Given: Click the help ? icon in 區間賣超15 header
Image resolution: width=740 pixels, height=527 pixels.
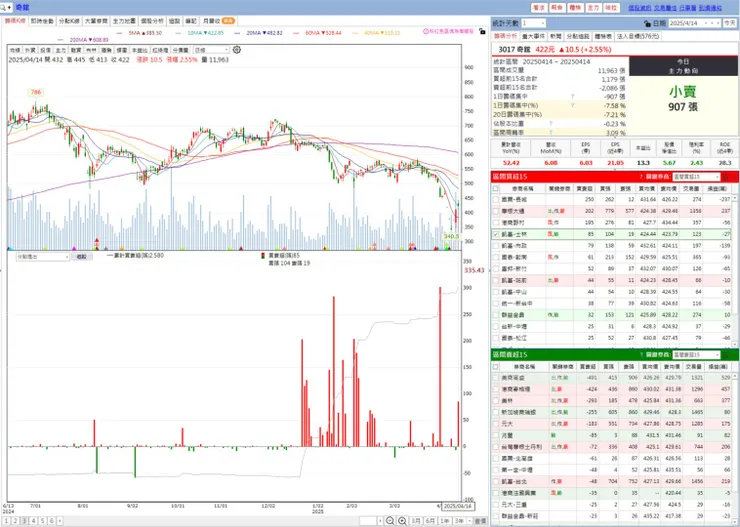Looking at the screenshot, I should tap(641, 355).
